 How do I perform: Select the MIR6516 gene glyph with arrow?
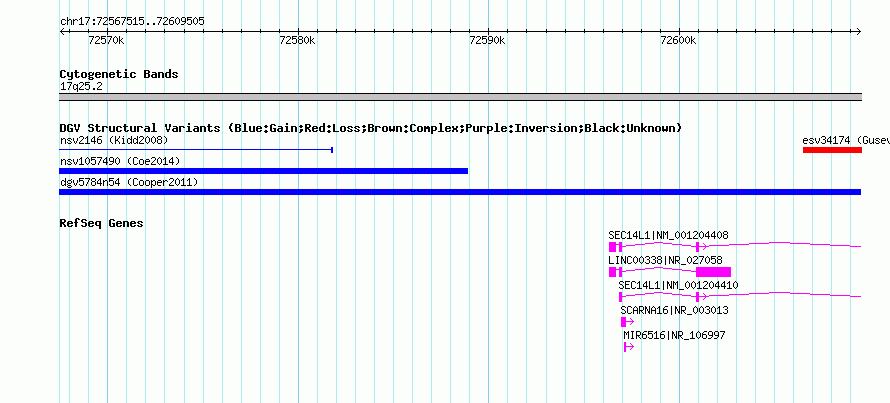(x=628, y=347)
